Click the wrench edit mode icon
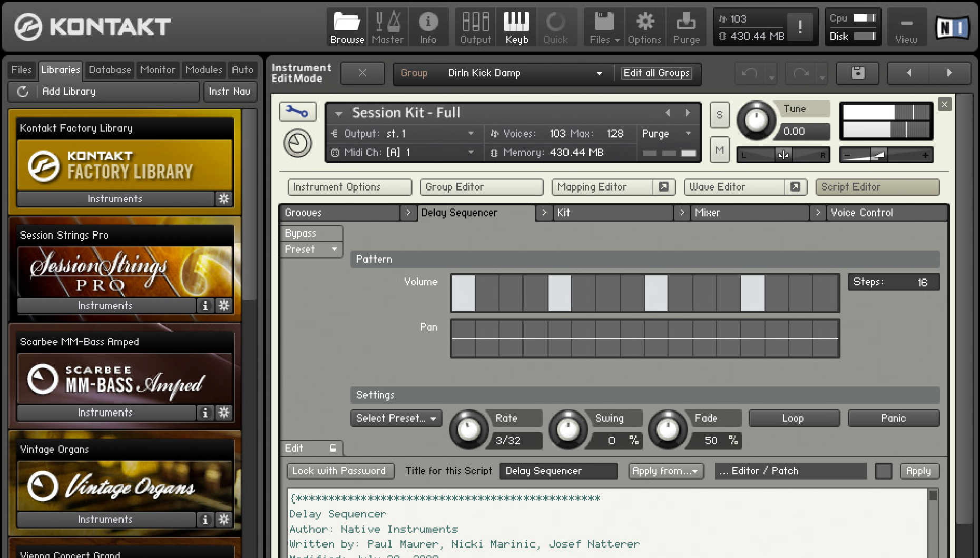This screenshot has height=558, width=980. (298, 112)
